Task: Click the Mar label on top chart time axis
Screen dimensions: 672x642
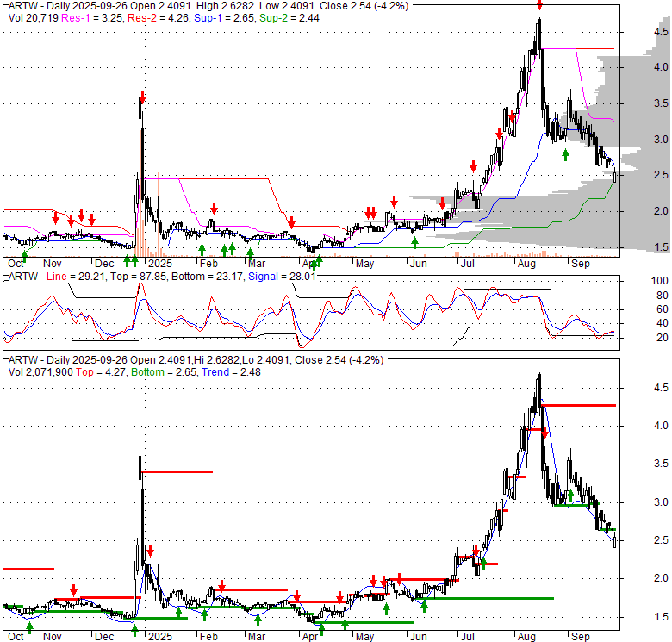Action: [x=257, y=264]
